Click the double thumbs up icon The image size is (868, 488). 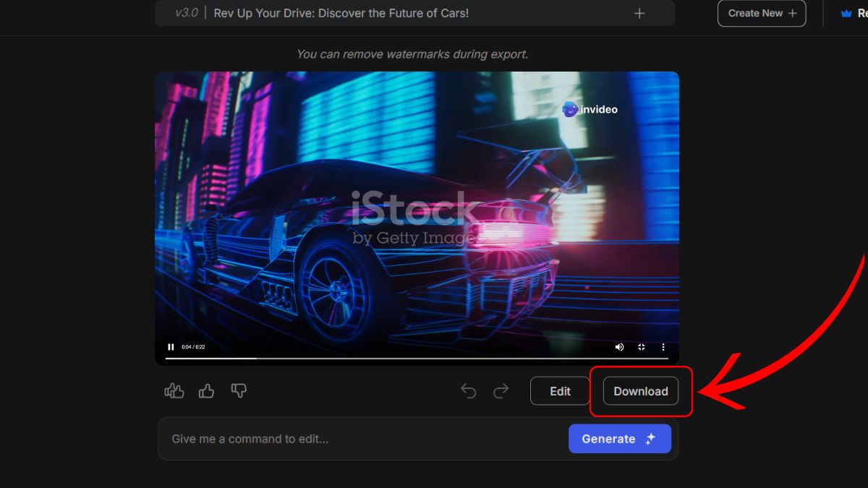click(x=174, y=391)
